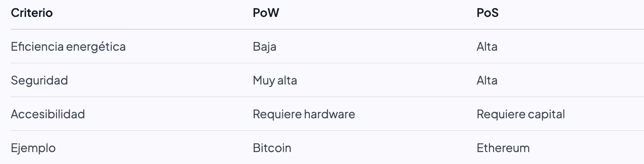
Task: Select the Seguridad row label
Action: point(39,80)
